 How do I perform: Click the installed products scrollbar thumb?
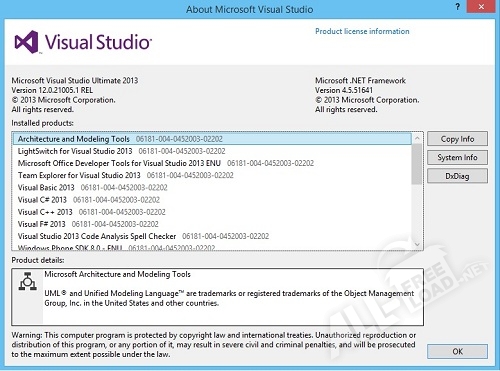coord(417,164)
